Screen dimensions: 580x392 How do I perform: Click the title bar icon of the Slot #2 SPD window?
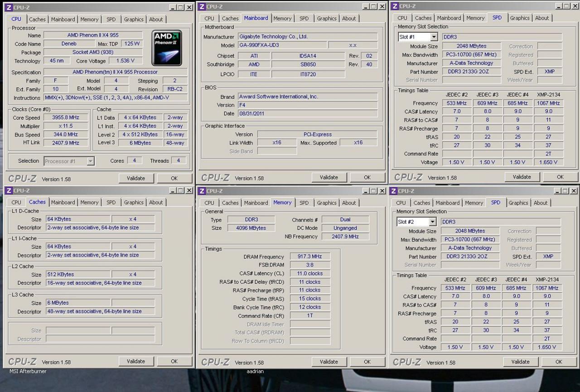point(394,191)
